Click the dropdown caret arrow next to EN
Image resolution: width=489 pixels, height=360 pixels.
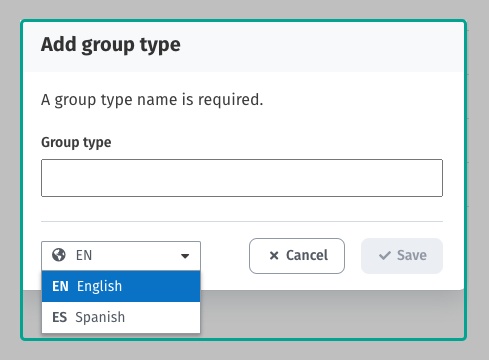coord(185,256)
